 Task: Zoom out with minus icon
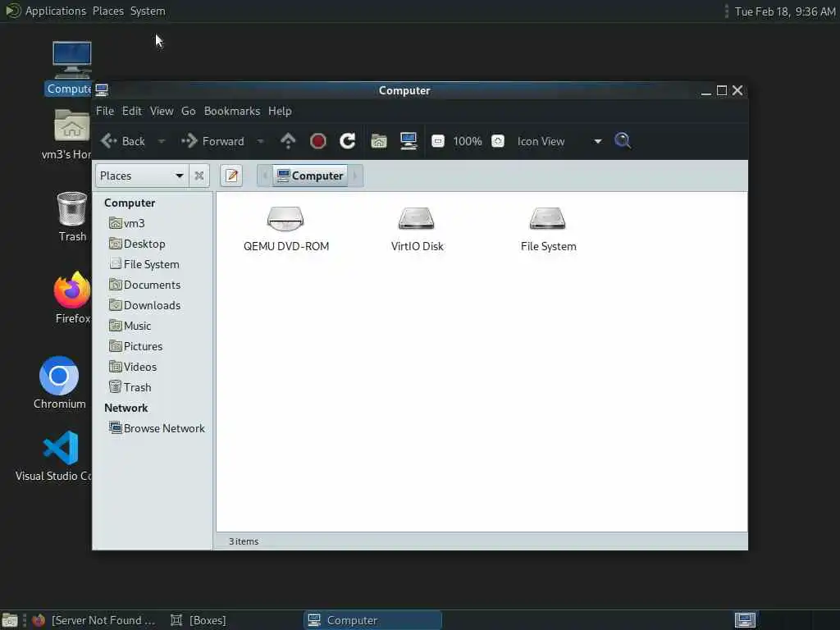(438, 141)
